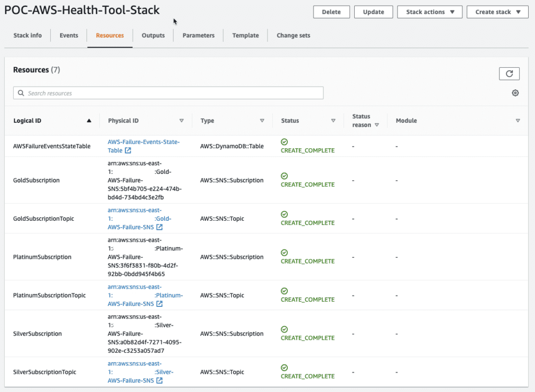535x392 pixels.
Task: Expand the Stack actions dropdown
Action: point(429,12)
